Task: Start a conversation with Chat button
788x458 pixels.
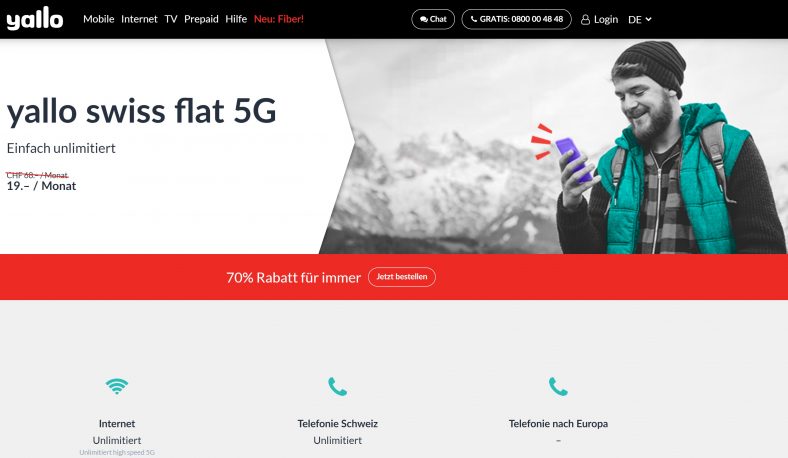Action: coord(433,19)
